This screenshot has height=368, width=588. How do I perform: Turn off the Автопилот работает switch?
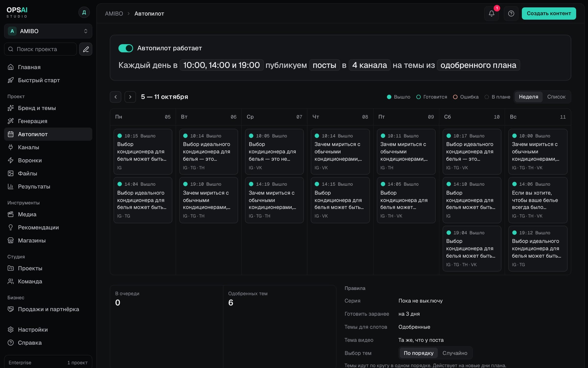(126, 48)
